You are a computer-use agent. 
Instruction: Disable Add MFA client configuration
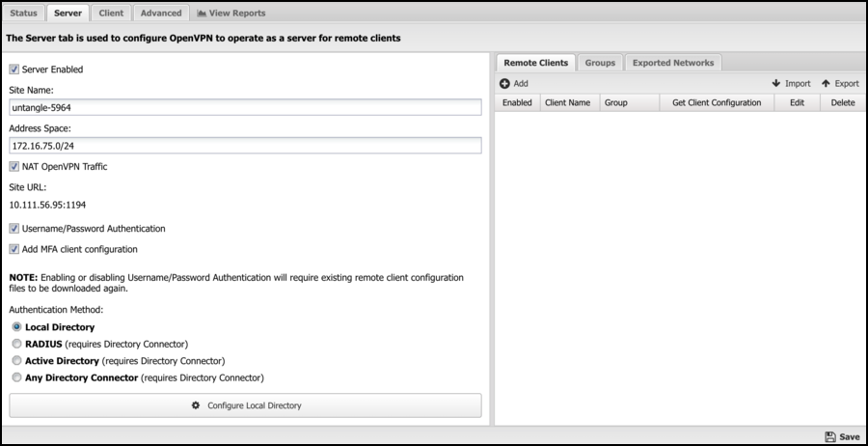coord(14,249)
